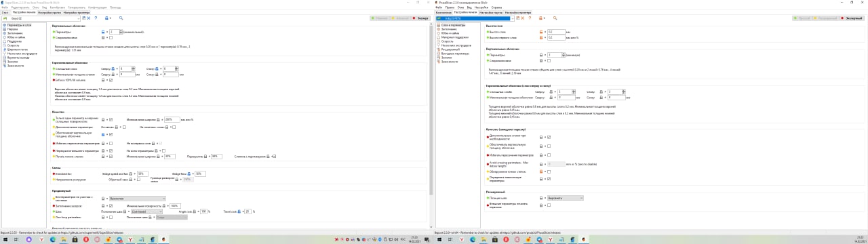The height and width of the screenshot is (244, 868).
Task: Toggle Печать тонких стенок checkbox in SuperSlicer
Action: click(111, 157)
